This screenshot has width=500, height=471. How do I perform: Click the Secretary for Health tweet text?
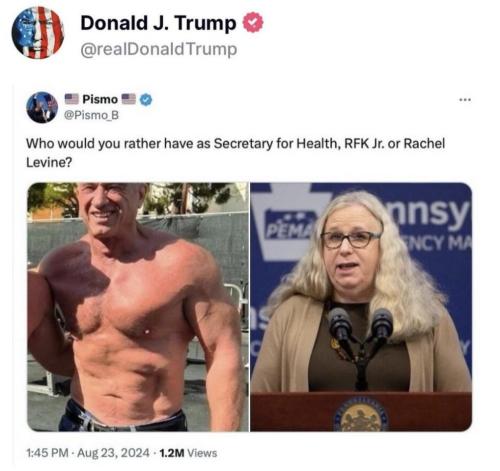click(x=235, y=153)
